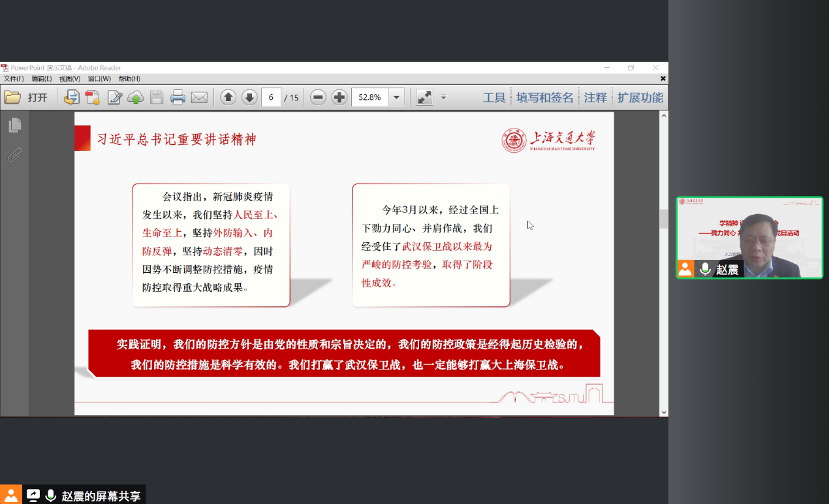
Task: Click the save floppy disk icon
Action: pyautogui.click(x=157, y=97)
